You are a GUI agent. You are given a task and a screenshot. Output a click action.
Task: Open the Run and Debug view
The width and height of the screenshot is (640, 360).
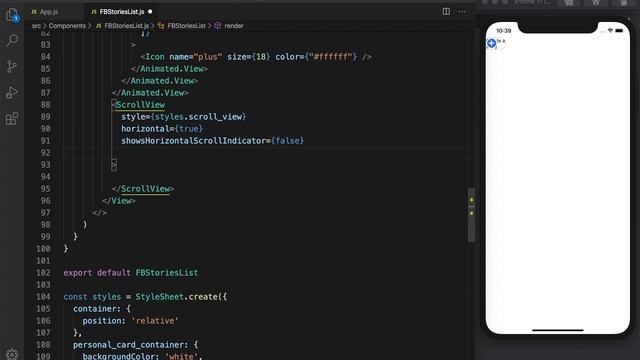point(12,93)
